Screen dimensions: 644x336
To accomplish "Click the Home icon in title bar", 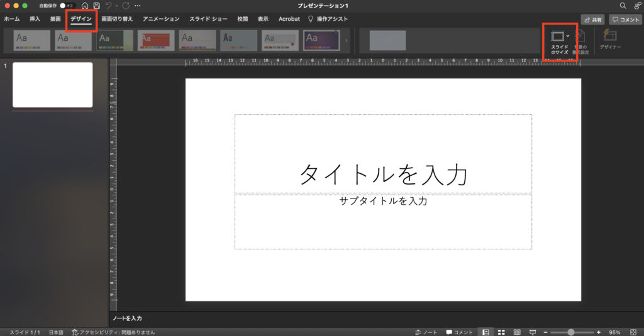I will tap(85, 6).
